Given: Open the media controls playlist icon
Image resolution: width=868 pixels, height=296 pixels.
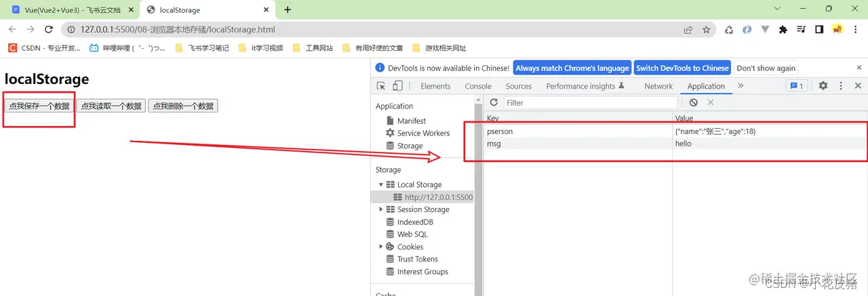Looking at the screenshot, I should click(x=801, y=30).
